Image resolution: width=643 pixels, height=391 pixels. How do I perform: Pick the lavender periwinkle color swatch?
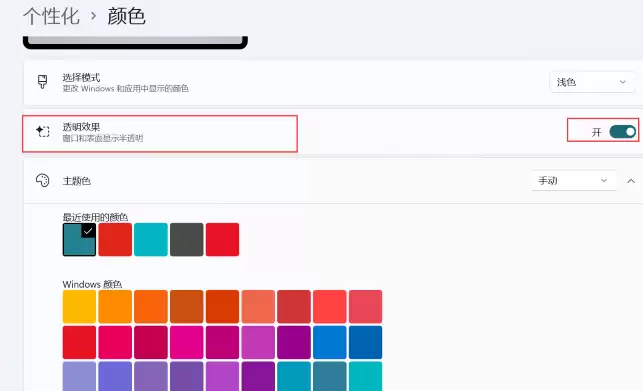point(79,376)
